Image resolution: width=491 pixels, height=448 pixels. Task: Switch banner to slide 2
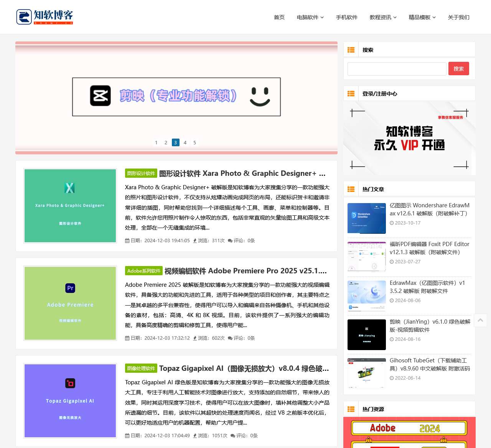[166, 142]
